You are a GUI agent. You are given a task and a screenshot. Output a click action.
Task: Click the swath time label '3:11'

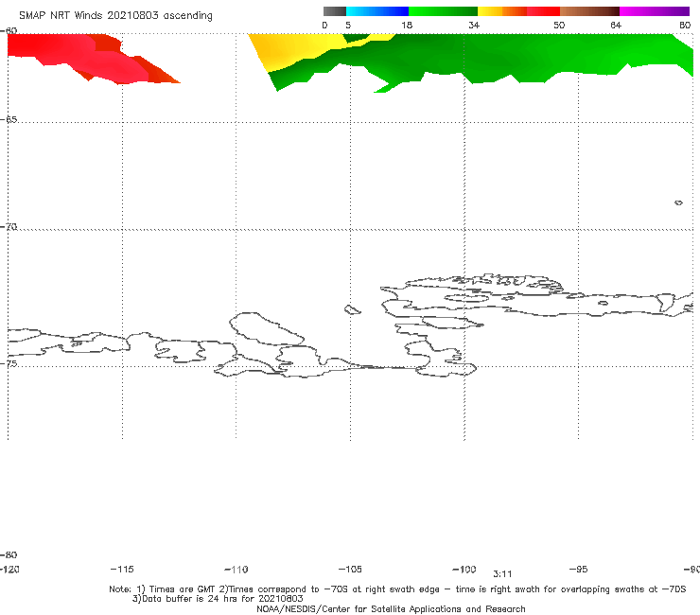(502, 574)
